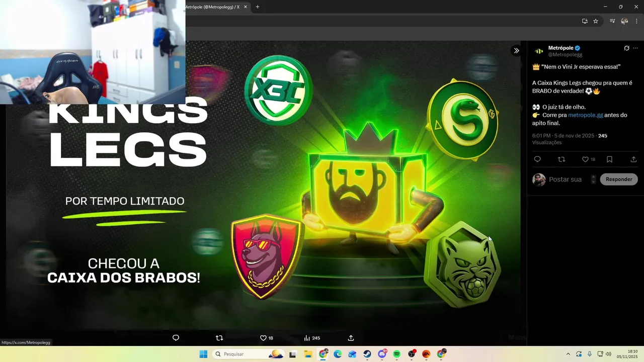This screenshot has height=362, width=644.
Task: Open the Chrome profile avatar
Action: click(624, 21)
